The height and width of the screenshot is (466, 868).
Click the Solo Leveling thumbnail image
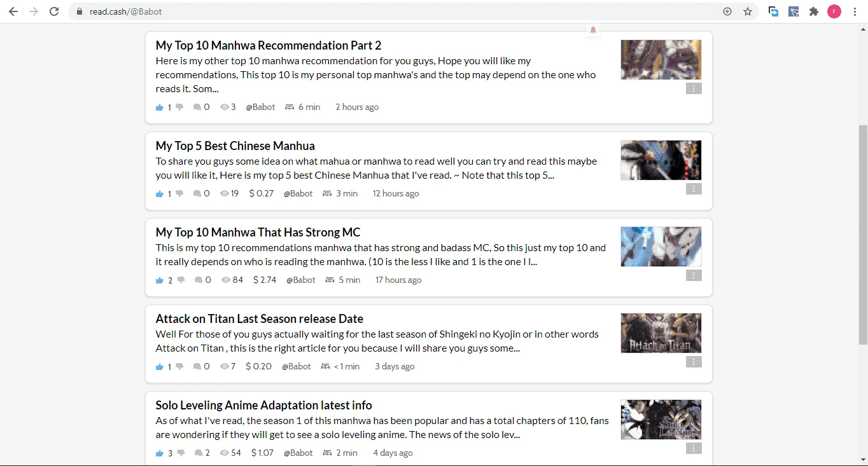tap(661, 420)
